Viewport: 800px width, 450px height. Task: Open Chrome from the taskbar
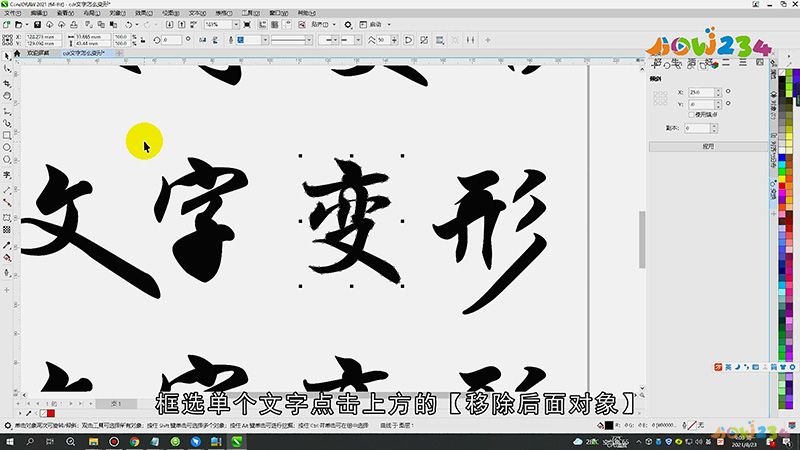coord(134,442)
